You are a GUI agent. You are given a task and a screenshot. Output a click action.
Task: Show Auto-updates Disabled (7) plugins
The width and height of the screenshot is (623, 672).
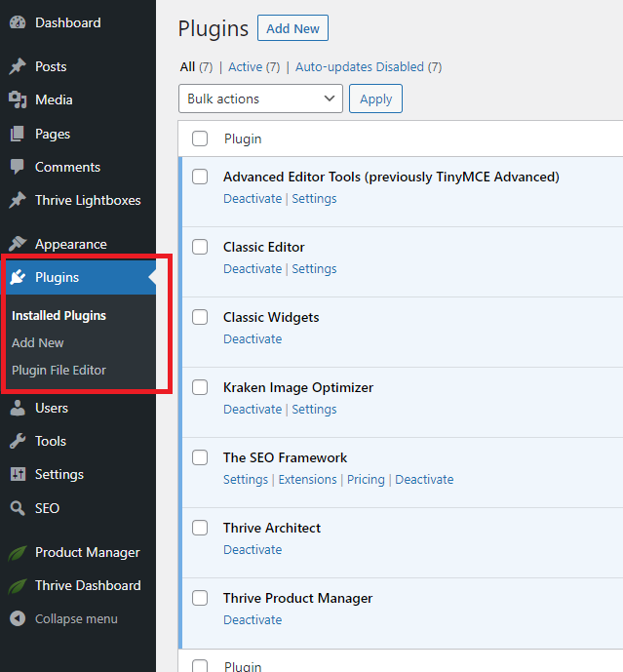(369, 67)
